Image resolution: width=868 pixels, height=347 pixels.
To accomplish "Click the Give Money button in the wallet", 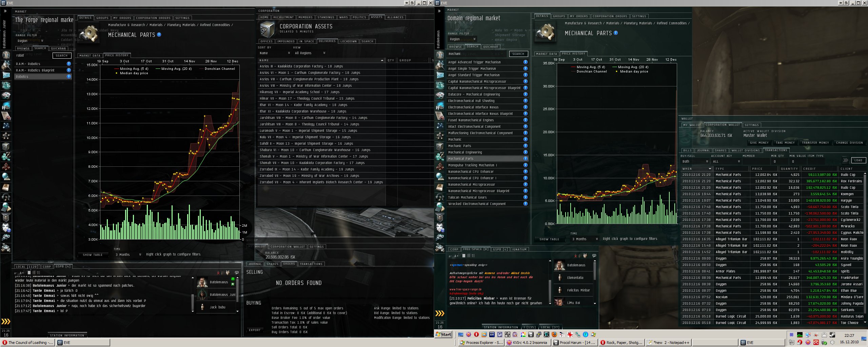I will click(759, 143).
